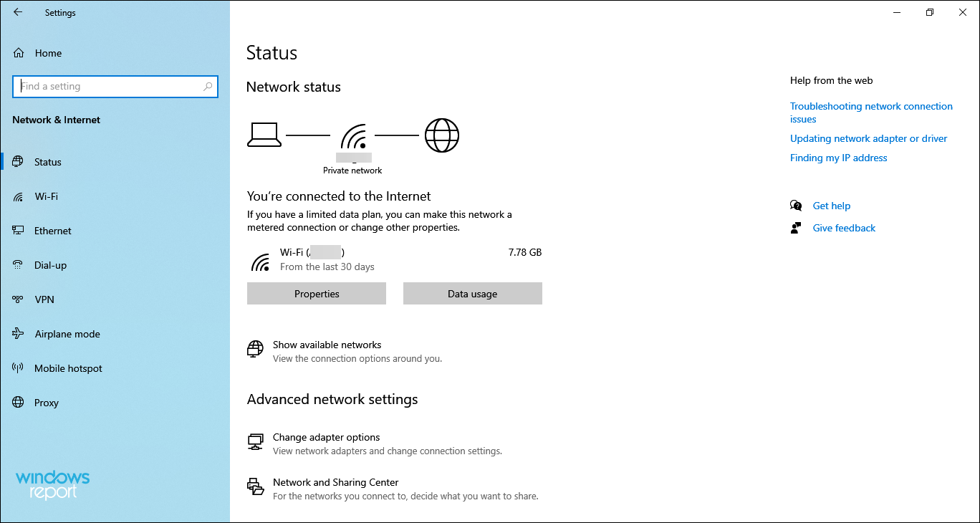Image resolution: width=980 pixels, height=523 pixels.
Task: Open the Dial-up section from the sidebar
Action: 50,264
